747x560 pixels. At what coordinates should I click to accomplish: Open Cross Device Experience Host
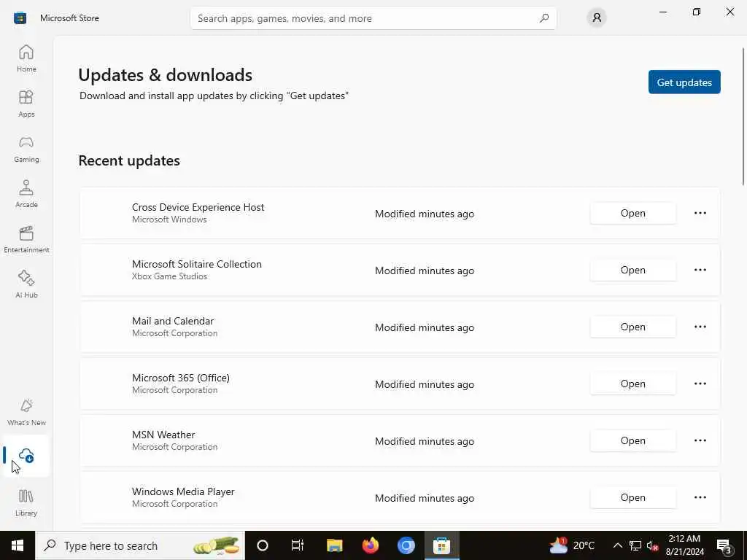click(x=632, y=213)
